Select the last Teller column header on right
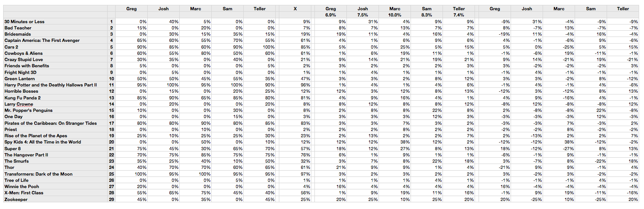Image resolution: width=644 pixels, height=209 pixels. pyautogui.click(x=623, y=8)
